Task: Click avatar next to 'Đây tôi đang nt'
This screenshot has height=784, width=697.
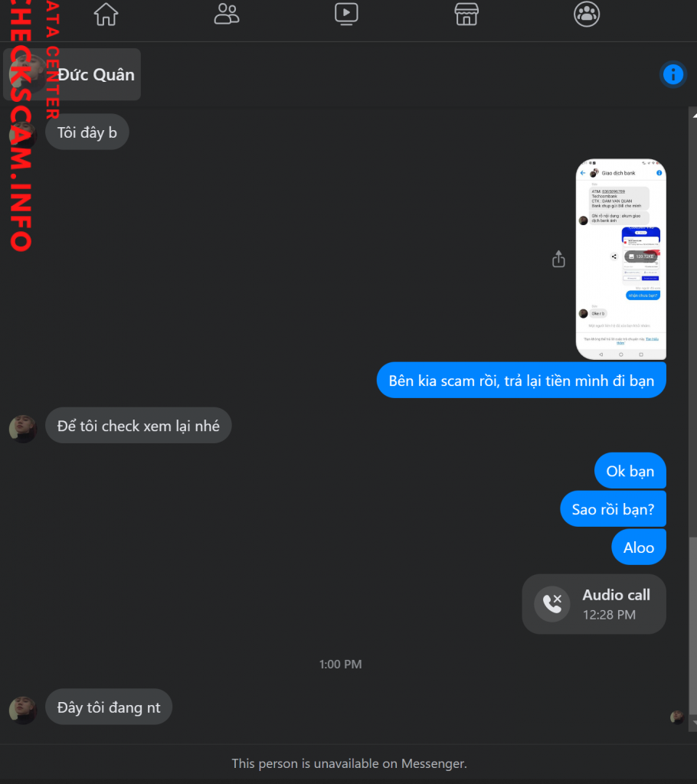Action: [x=23, y=710]
